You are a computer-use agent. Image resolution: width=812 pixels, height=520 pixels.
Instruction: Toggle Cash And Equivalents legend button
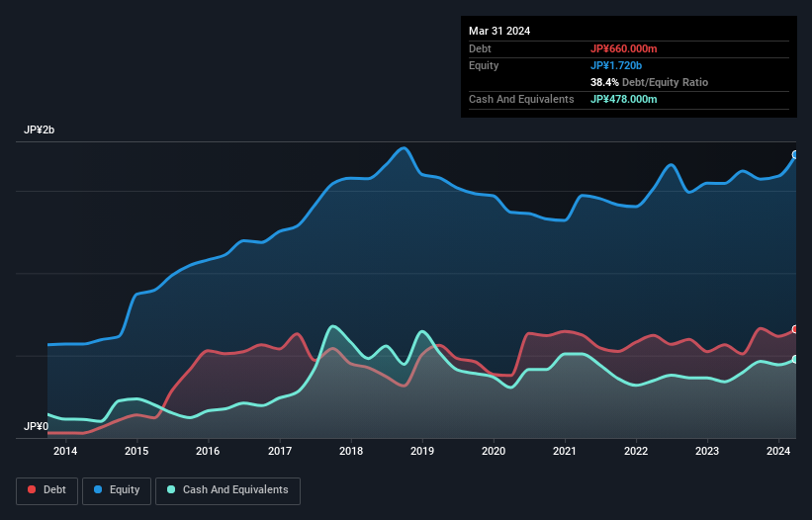[227, 490]
